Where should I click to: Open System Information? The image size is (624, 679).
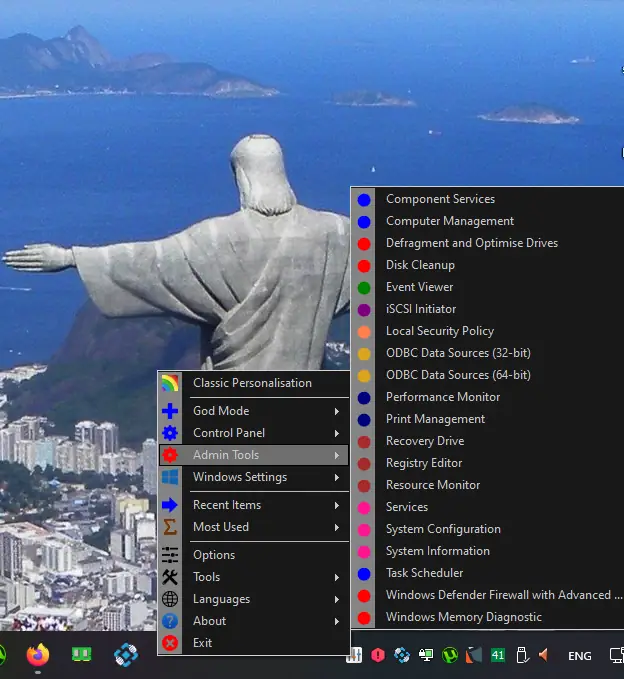point(488,551)
